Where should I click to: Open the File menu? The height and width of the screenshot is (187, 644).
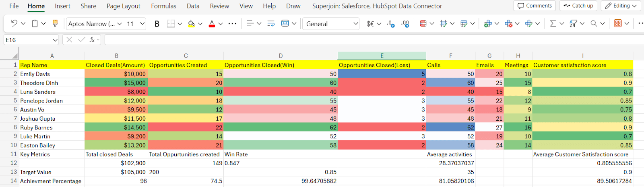pyautogui.click(x=14, y=6)
